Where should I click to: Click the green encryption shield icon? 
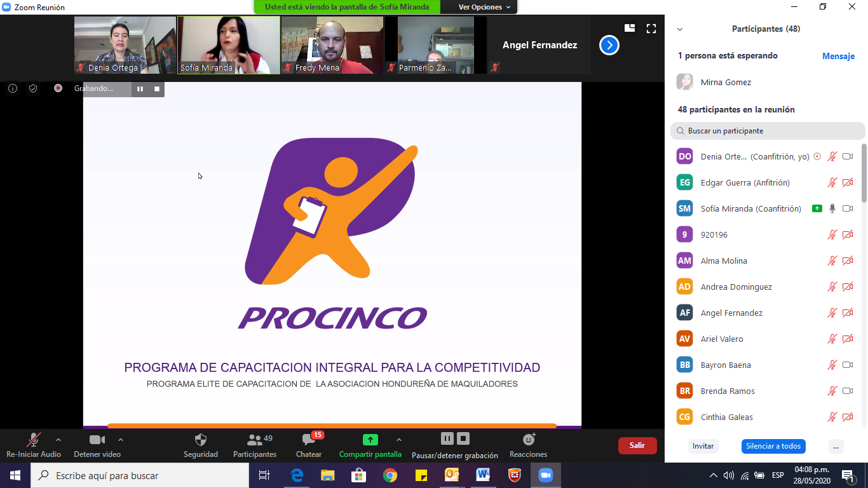pyautogui.click(x=33, y=89)
